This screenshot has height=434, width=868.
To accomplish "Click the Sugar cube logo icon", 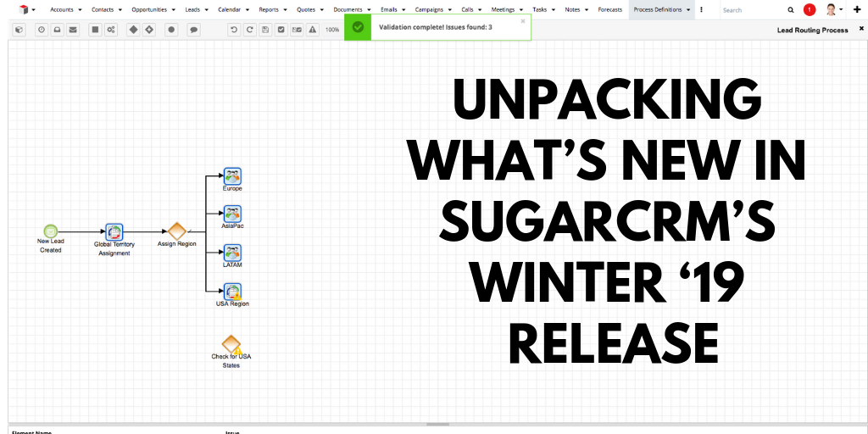I will [x=23, y=9].
